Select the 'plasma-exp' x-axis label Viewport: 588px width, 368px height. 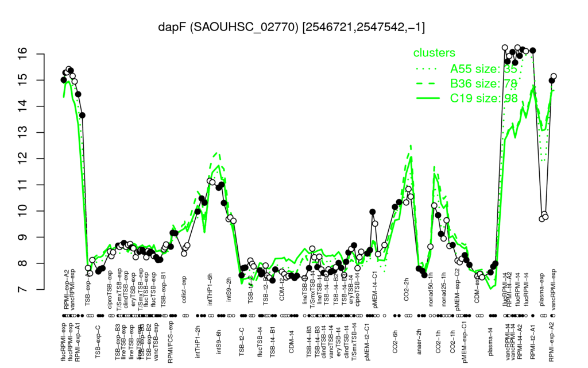click(x=541, y=291)
